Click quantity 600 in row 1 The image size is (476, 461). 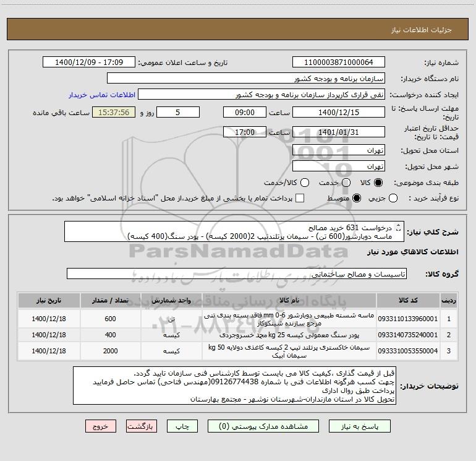tap(110, 319)
